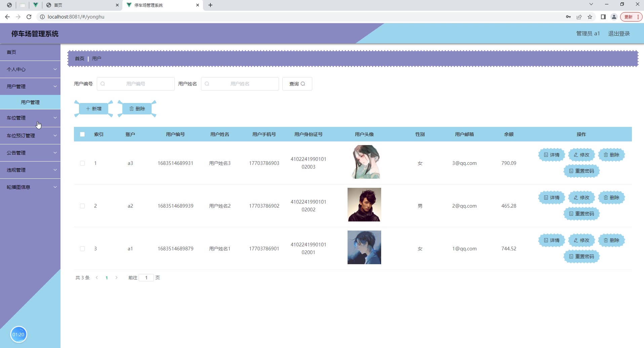Screen dimensions: 644x348
Task: Focus the 用户姓名 search field
Action: (240, 84)
